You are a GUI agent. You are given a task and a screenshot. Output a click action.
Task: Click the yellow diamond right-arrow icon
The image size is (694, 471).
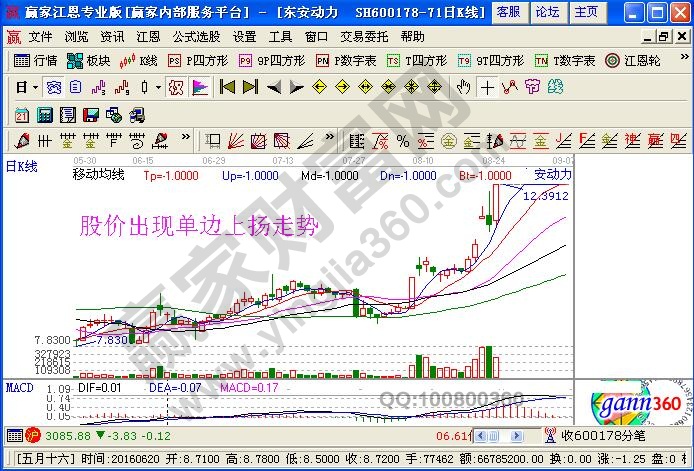(x=342, y=87)
